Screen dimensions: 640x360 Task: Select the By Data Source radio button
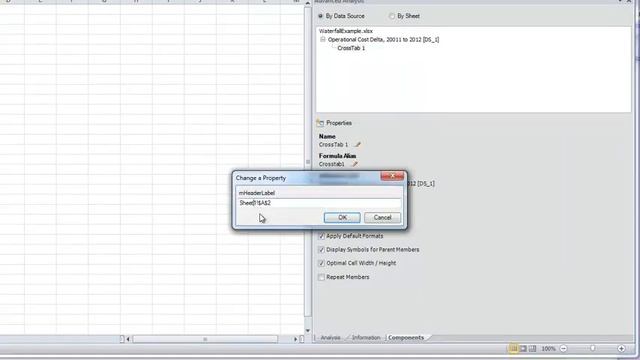321,16
